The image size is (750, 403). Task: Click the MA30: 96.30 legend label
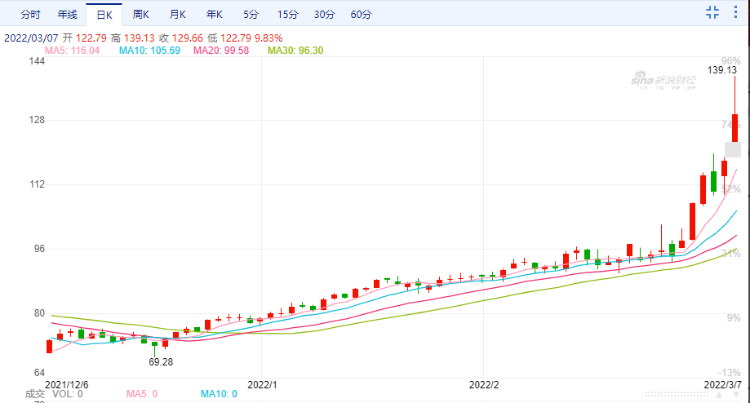click(294, 50)
